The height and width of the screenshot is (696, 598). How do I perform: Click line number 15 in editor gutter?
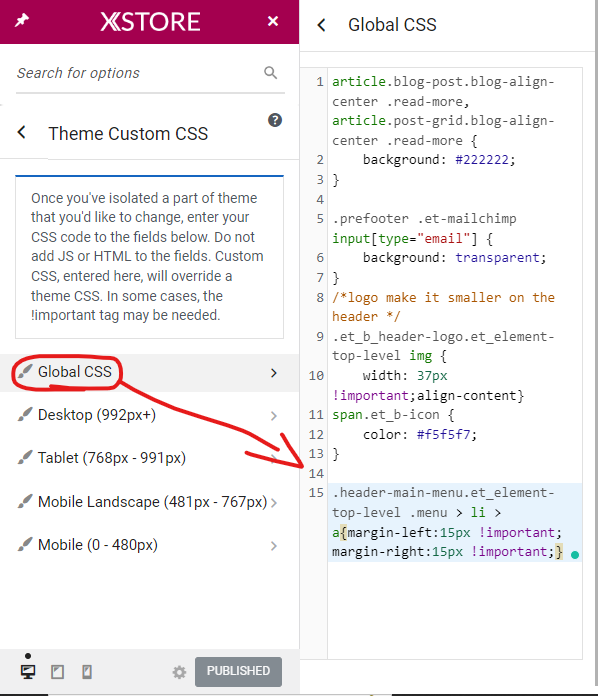316,493
